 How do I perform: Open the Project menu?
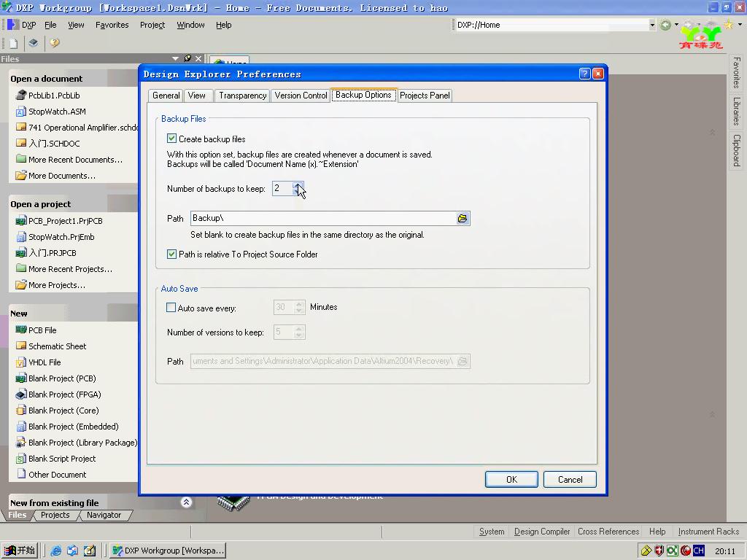(x=152, y=25)
